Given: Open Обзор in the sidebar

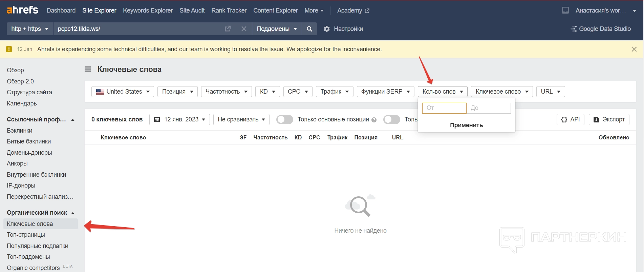Looking at the screenshot, I should click(x=15, y=70).
